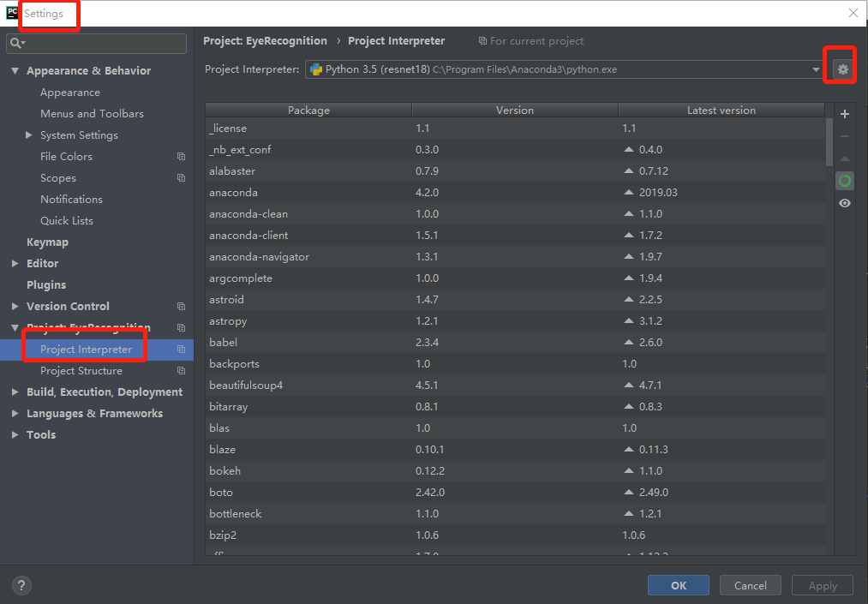Viewport: 868px width, 604px height.
Task: Click the Python icon in interpreter field
Action: click(x=316, y=69)
